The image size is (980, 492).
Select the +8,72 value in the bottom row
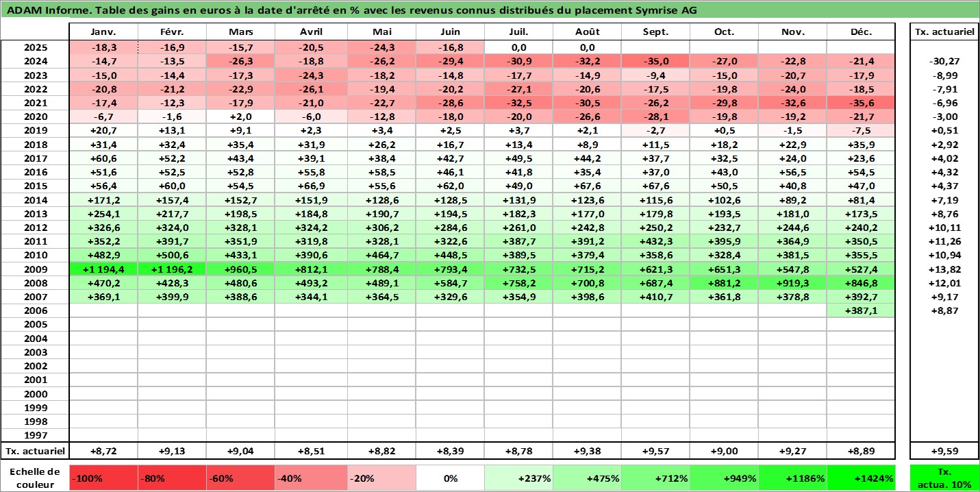coord(104,451)
